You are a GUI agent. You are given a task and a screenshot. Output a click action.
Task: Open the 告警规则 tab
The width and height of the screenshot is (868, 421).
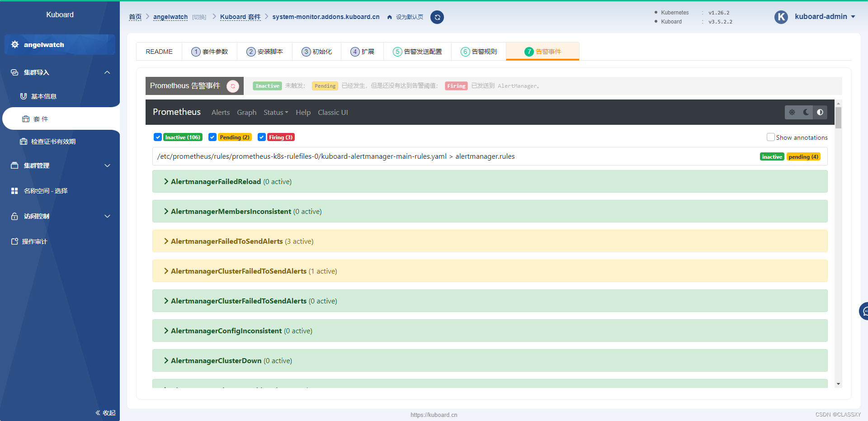(479, 52)
